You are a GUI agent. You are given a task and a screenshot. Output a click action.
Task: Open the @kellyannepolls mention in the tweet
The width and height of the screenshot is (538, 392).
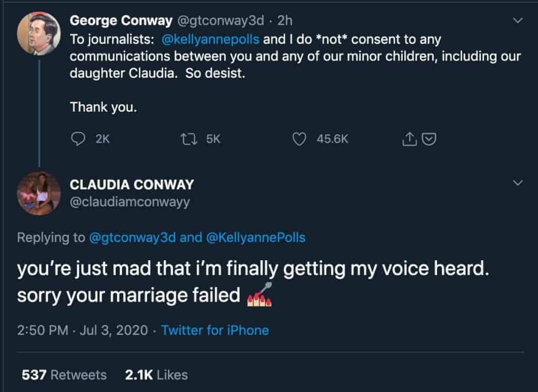(x=210, y=39)
